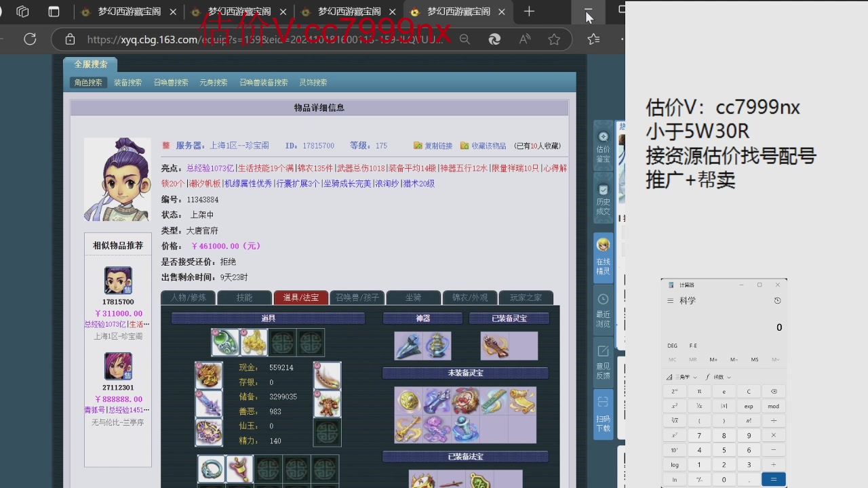Viewport: 868px width, 488px height.
Task: Click the calculator log key
Action: pyautogui.click(x=675, y=464)
